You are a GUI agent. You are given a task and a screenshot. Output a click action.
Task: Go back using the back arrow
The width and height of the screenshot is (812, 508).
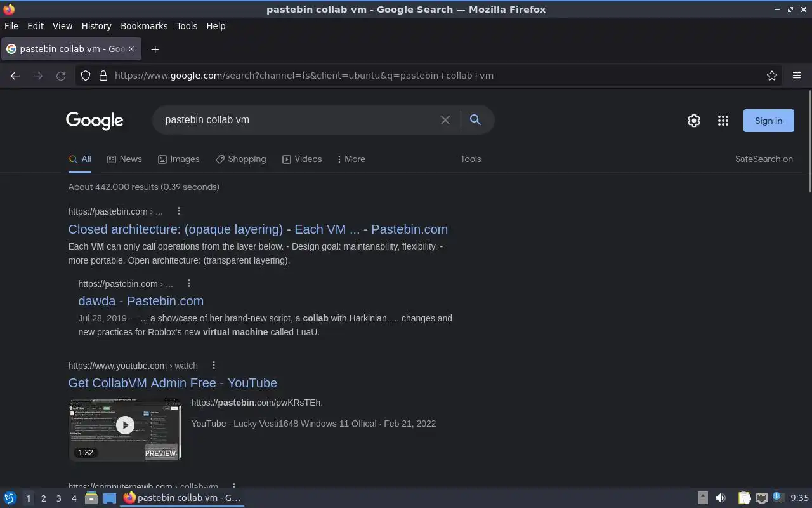pos(15,76)
